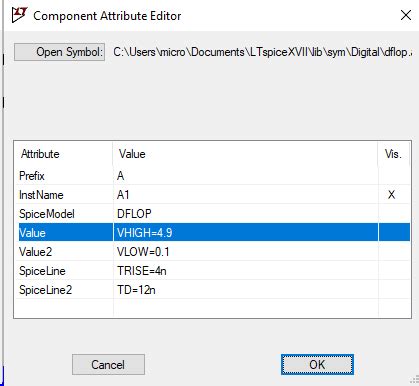Click the Attribute column header

coord(63,154)
